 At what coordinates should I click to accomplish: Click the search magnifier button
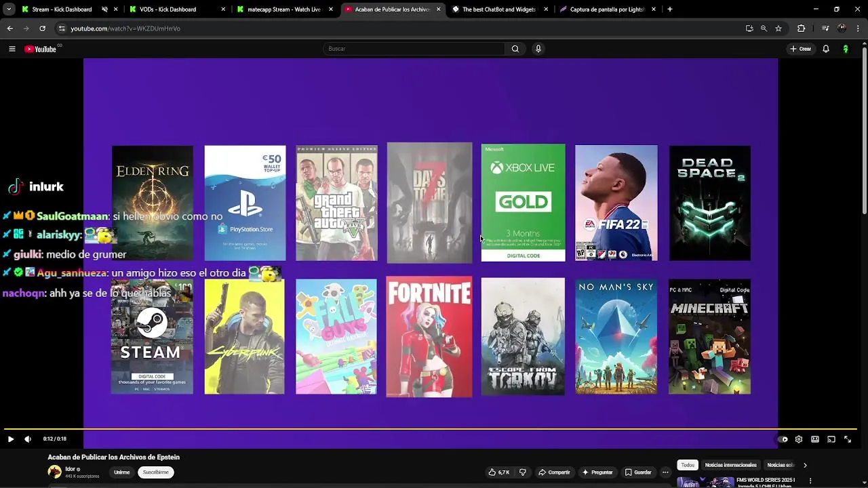[x=515, y=49]
